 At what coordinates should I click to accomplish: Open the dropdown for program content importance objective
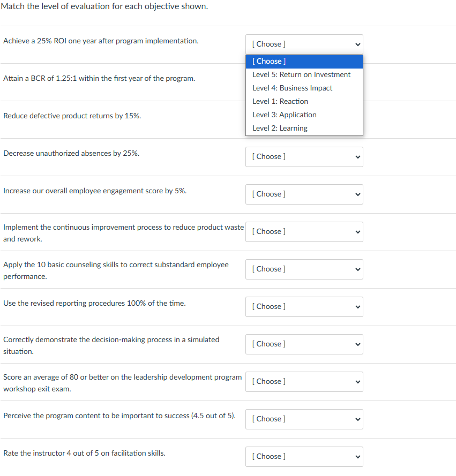(304, 419)
